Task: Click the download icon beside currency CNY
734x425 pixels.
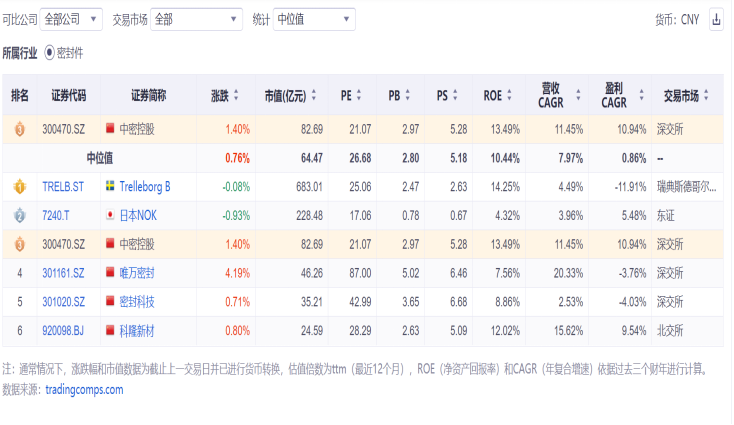Action: (x=716, y=20)
